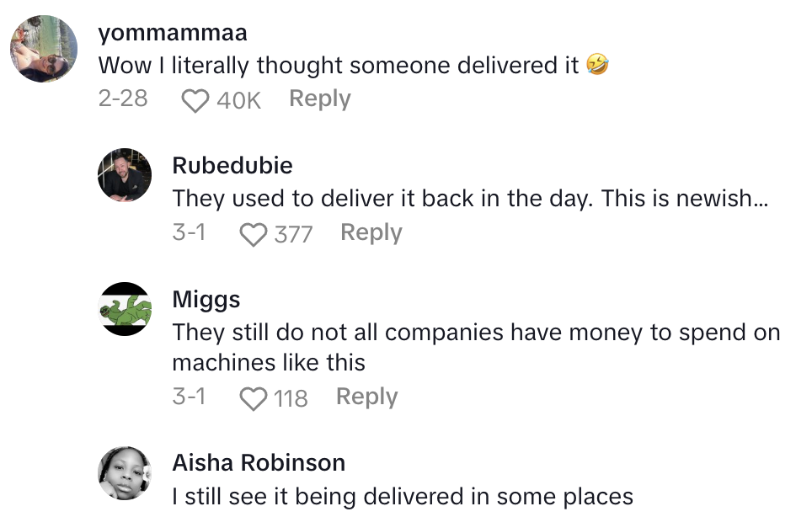This screenshot has width=812, height=517.
Task: Reply to Rubedubie's comment
Action: 371,232
